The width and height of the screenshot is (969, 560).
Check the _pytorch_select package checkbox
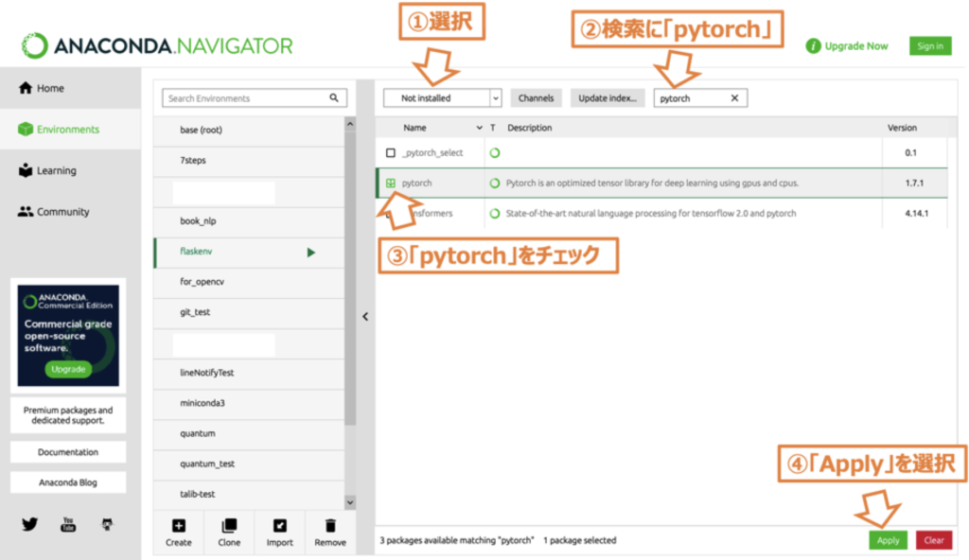391,152
